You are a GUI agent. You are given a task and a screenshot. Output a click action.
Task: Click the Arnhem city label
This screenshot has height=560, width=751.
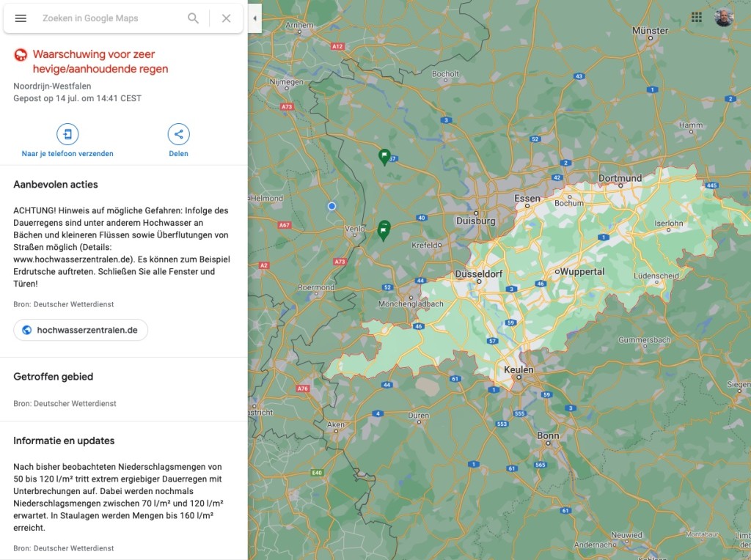pyautogui.click(x=299, y=25)
